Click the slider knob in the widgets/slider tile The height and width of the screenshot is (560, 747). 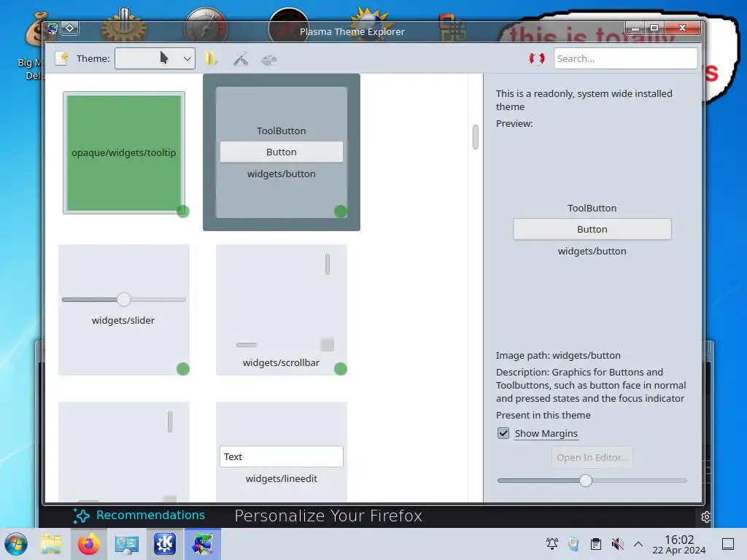pyautogui.click(x=124, y=299)
